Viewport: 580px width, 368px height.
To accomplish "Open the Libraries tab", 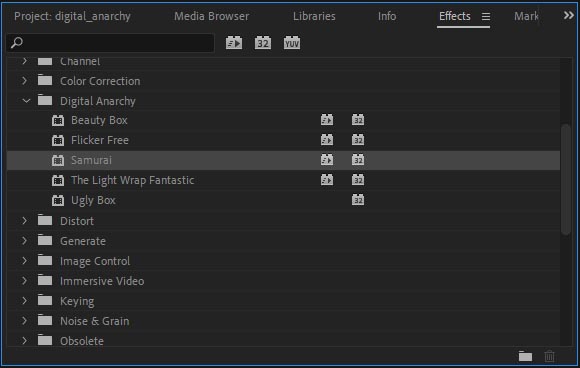I will [314, 16].
